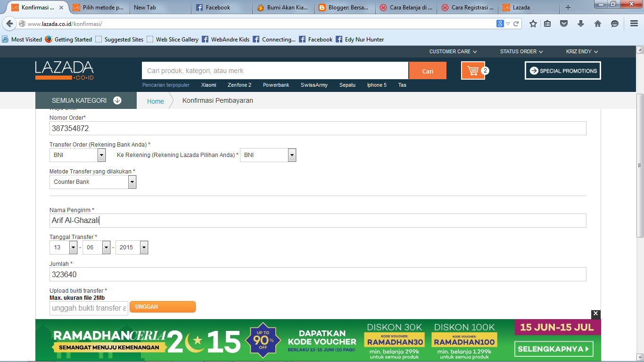Open Edy Nur Hunter bookmark
Image resolution: width=644 pixels, height=362 pixels.
click(360, 40)
